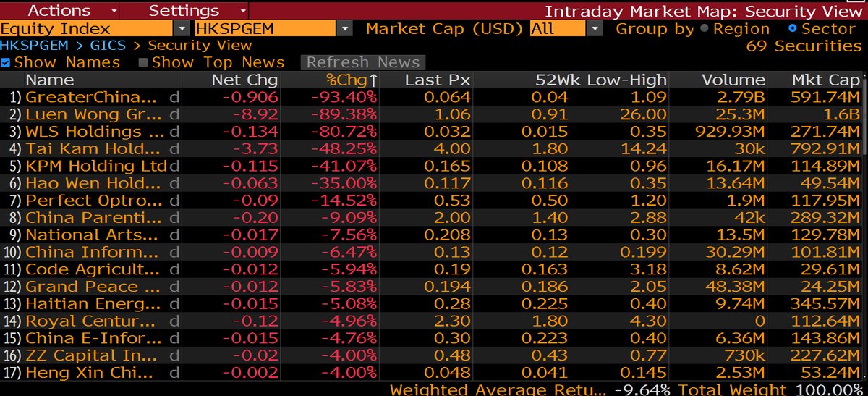Viewport: 868px width, 396px height.
Task: Click the 'd' marker beside KPM Holding Ltd
Action: 174,166
